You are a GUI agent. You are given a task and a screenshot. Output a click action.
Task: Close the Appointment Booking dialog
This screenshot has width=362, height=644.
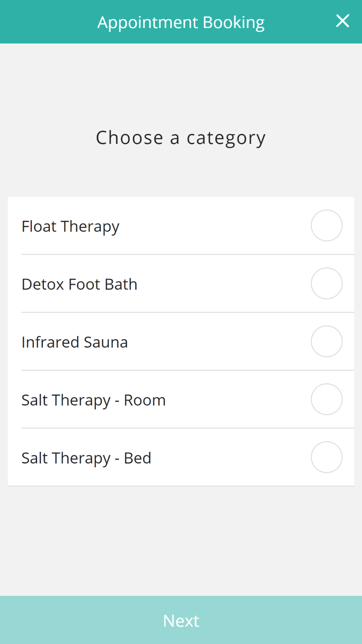point(342,21)
